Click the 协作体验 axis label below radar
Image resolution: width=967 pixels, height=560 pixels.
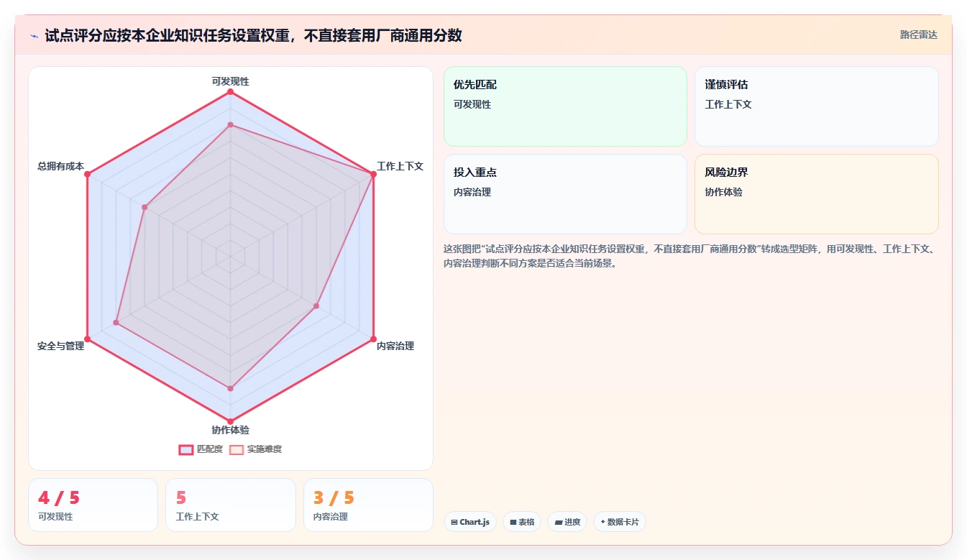[x=230, y=430]
